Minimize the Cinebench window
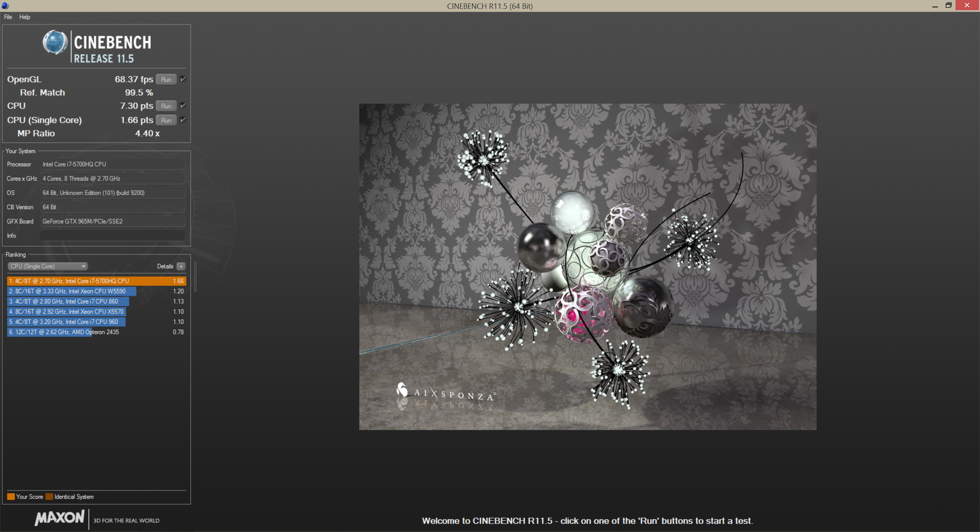980x532 pixels. point(935,6)
